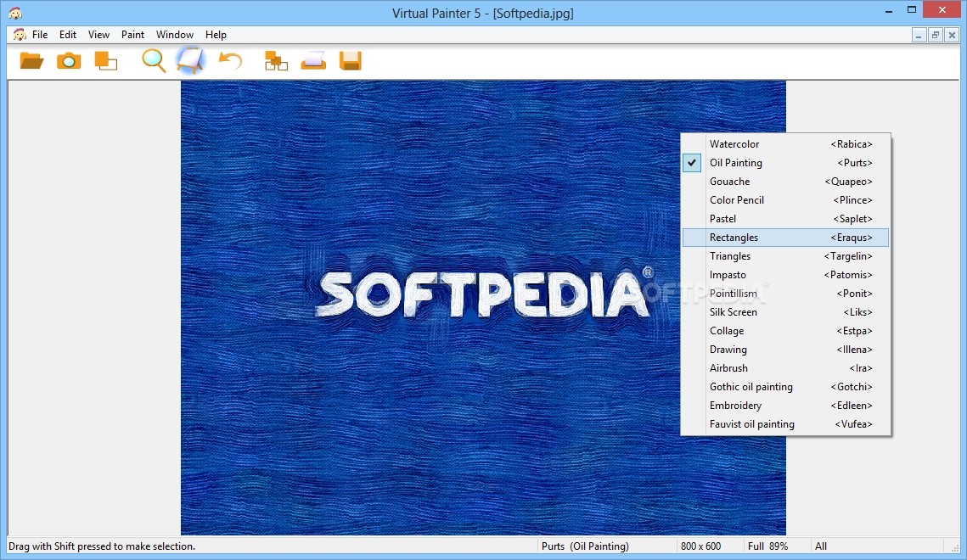Open the Window menu
Image resolution: width=967 pixels, height=560 pixels.
point(175,35)
